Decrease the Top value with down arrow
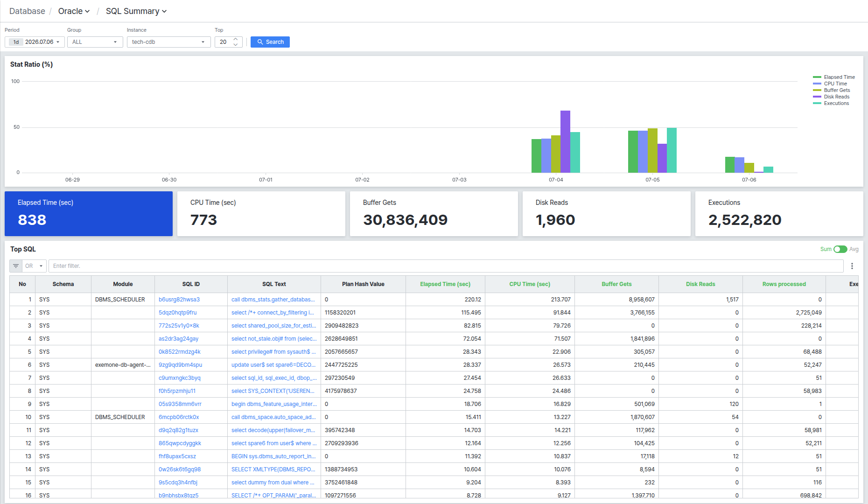Image resolution: width=868 pixels, height=504 pixels. (x=236, y=45)
